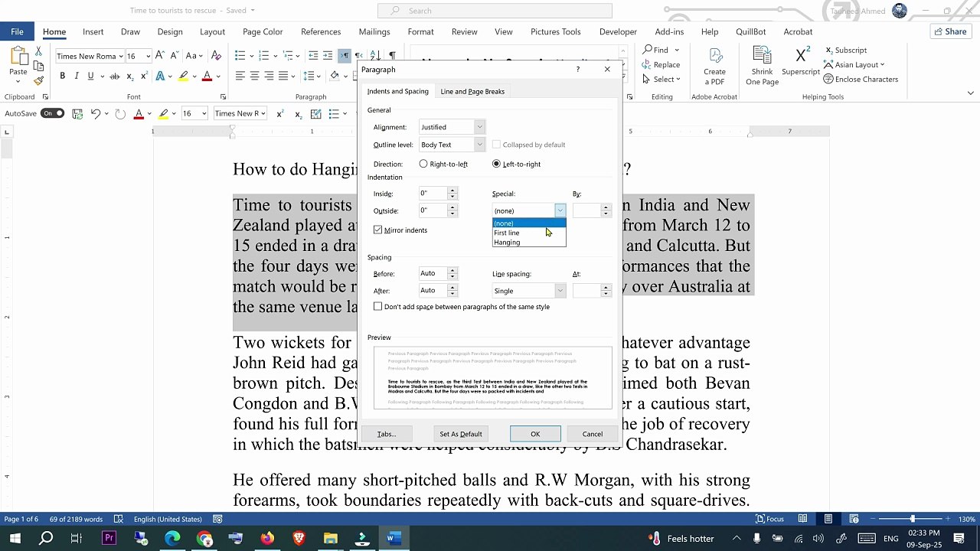
Task: Open the ribbon font name dropdown
Action: click(120, 56)
